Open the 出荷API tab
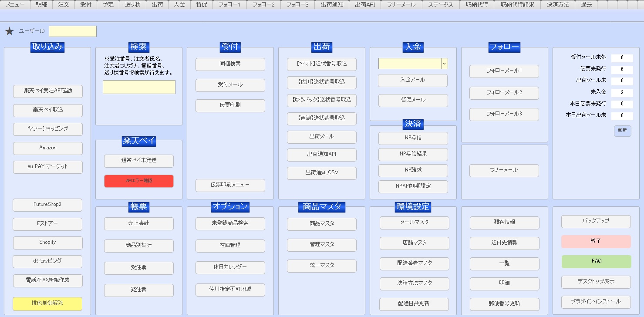 coord(364,5)
